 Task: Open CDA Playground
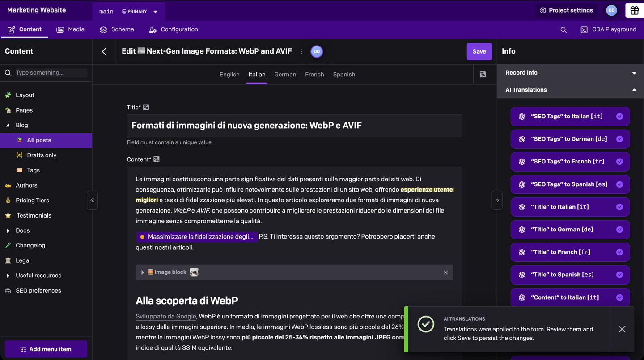[x=608, y=29]
